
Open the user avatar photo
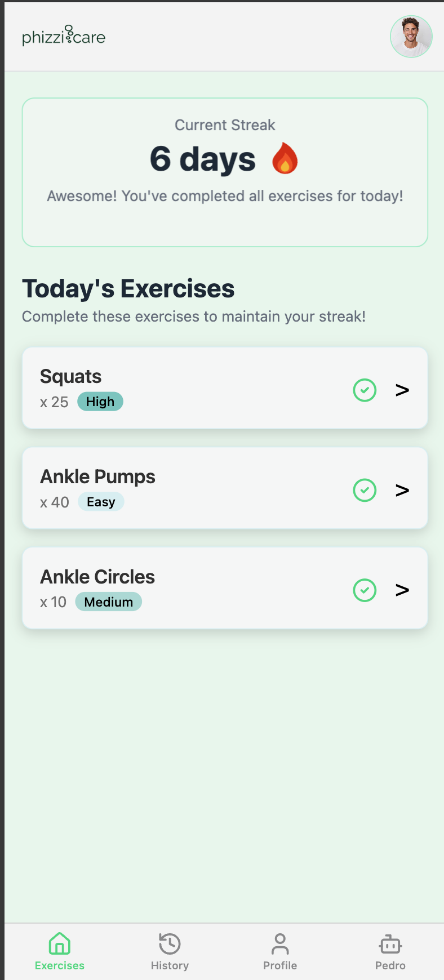point(411,37)
